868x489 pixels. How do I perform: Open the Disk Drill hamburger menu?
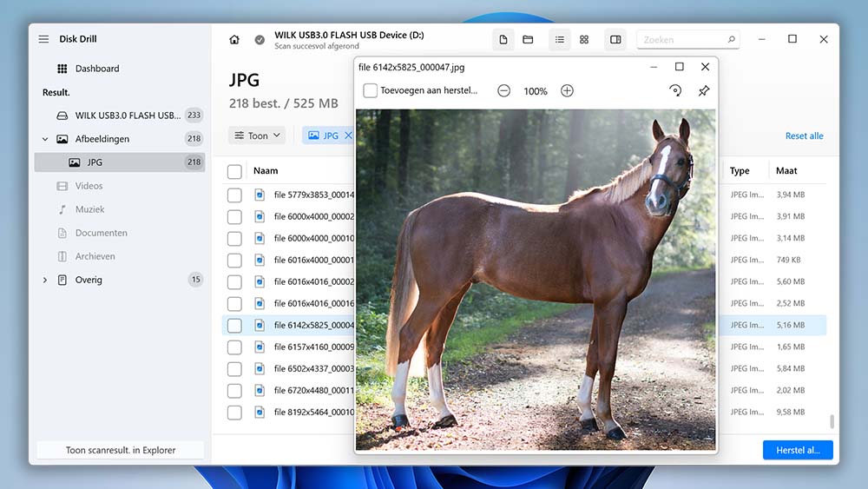(43, 39)
